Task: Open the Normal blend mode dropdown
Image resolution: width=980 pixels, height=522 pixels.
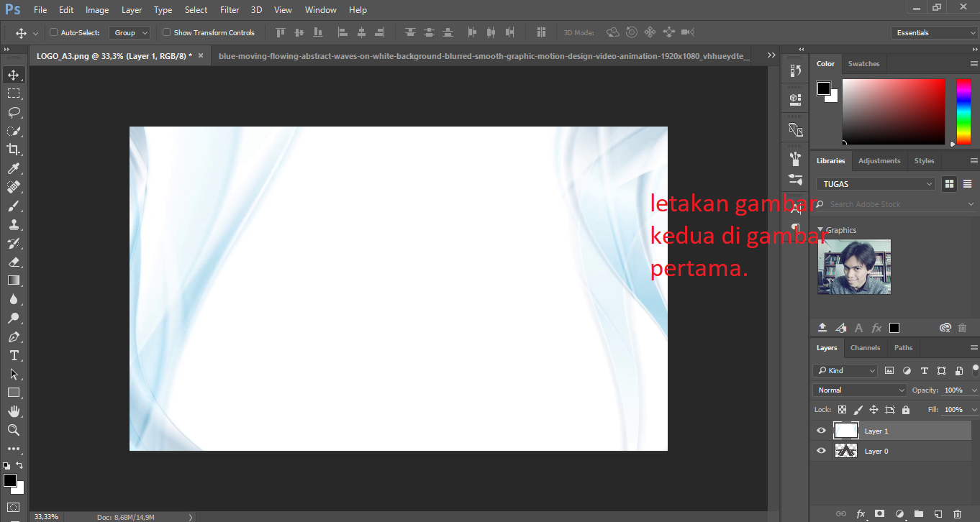Action: pos(859,389)
